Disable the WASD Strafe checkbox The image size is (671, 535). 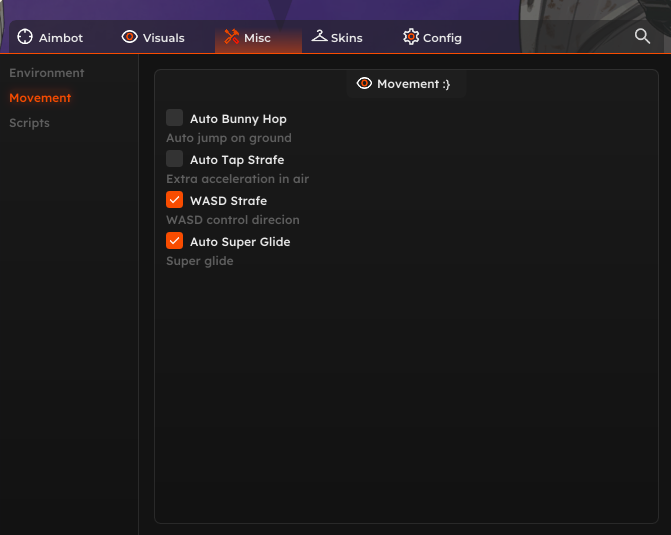click(x=175, y=200)
